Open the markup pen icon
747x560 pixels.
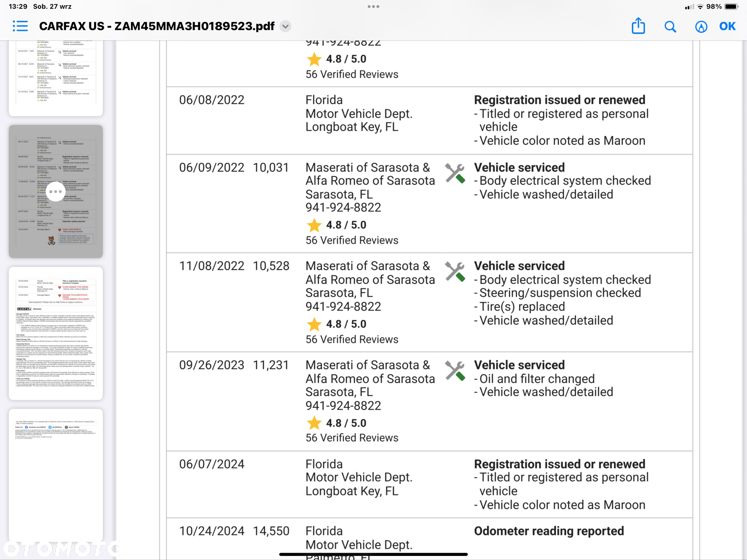701,27
